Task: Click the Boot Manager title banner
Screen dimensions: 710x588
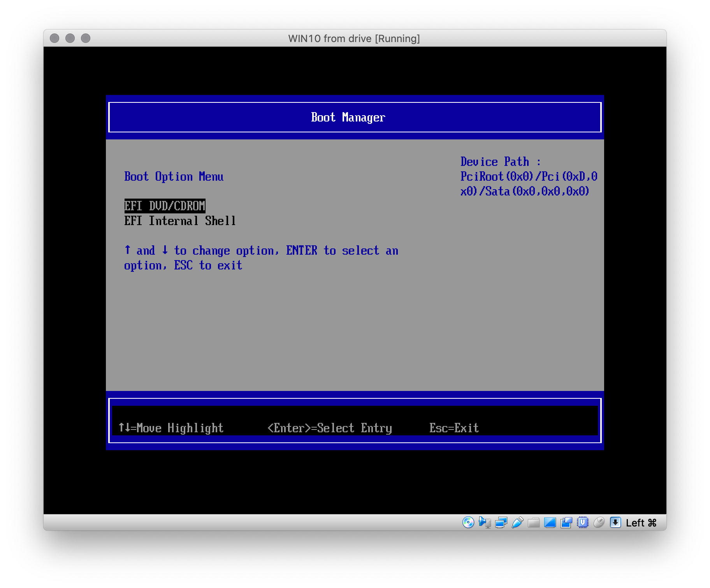Action: [348, 117]
